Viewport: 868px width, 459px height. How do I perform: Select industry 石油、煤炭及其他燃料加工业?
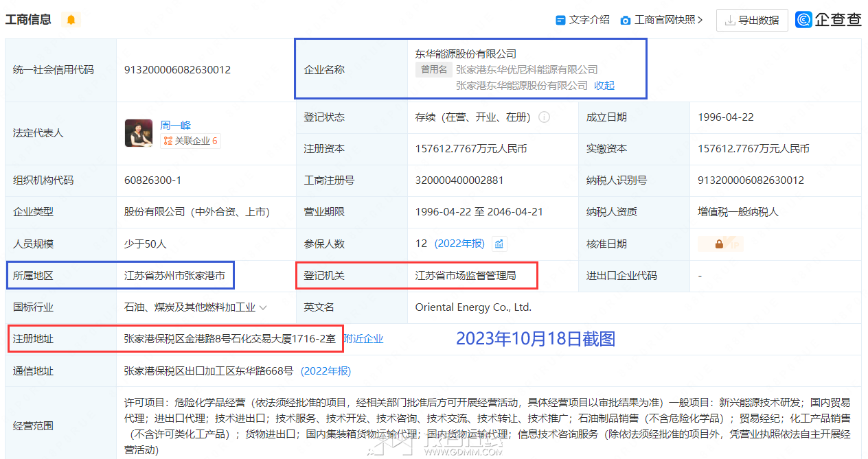[190, 307]
